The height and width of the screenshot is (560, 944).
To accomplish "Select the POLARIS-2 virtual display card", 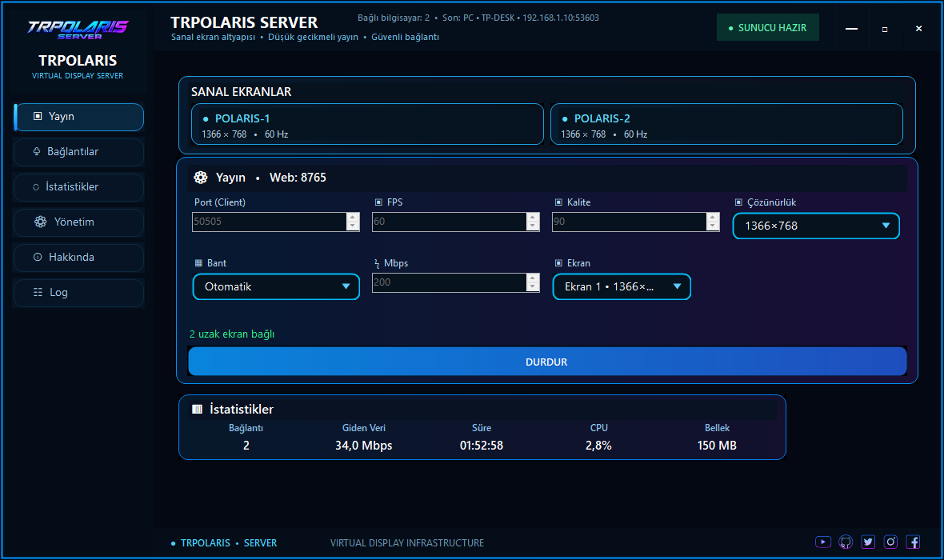I will point(726,124).
